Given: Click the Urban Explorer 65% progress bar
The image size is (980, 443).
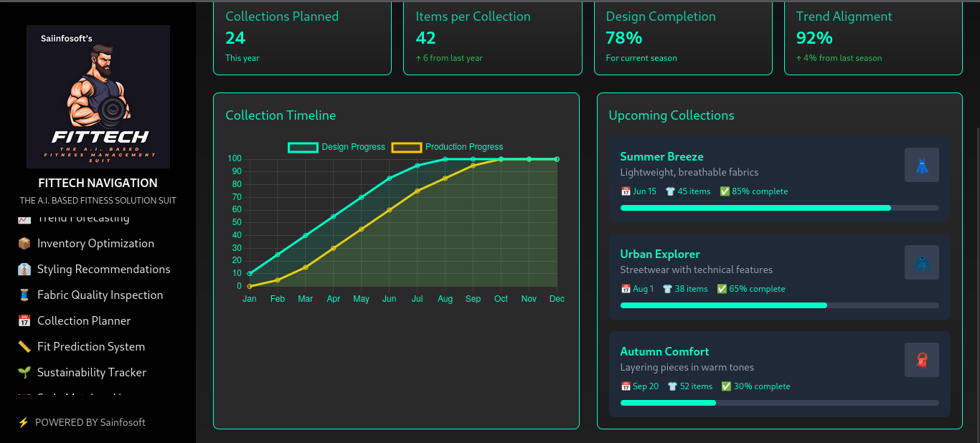Looking at the screenshot, I should click(779, 305).
